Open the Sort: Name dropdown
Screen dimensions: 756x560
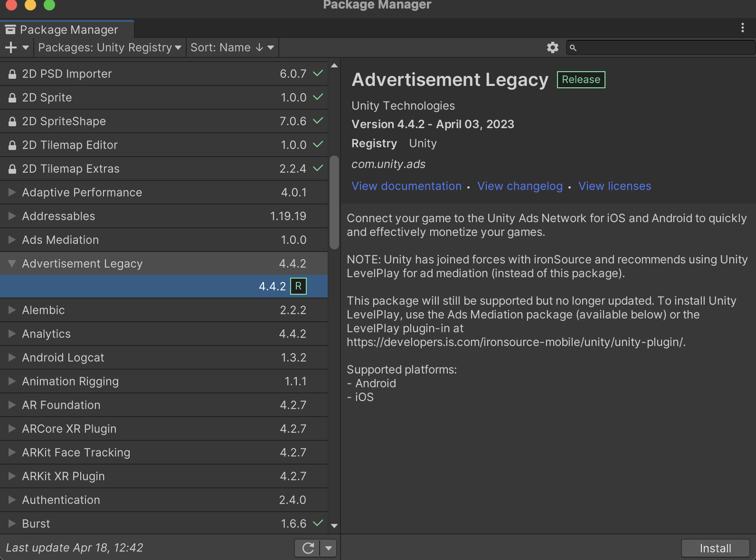click(x=232, y=47)
